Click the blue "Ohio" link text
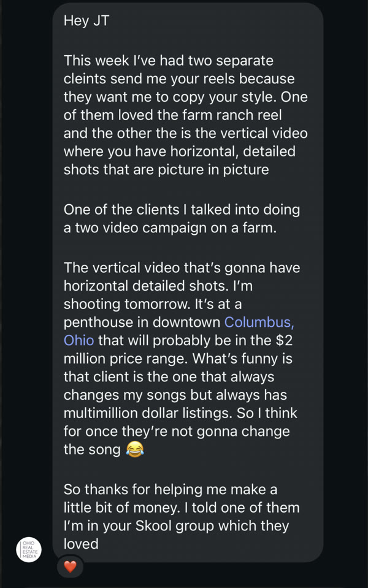The height and width of the screenshot is (588, 368). point(79,340)
